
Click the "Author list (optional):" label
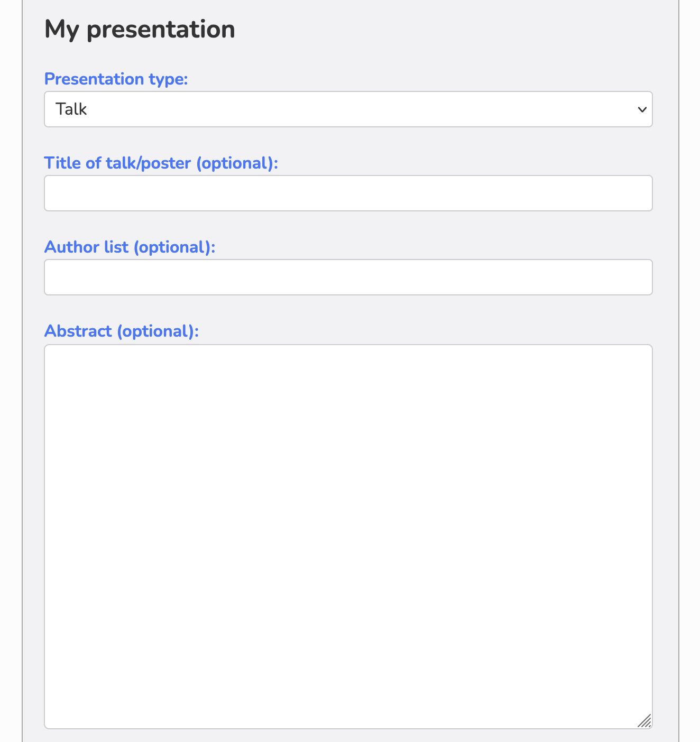[130, 247]
